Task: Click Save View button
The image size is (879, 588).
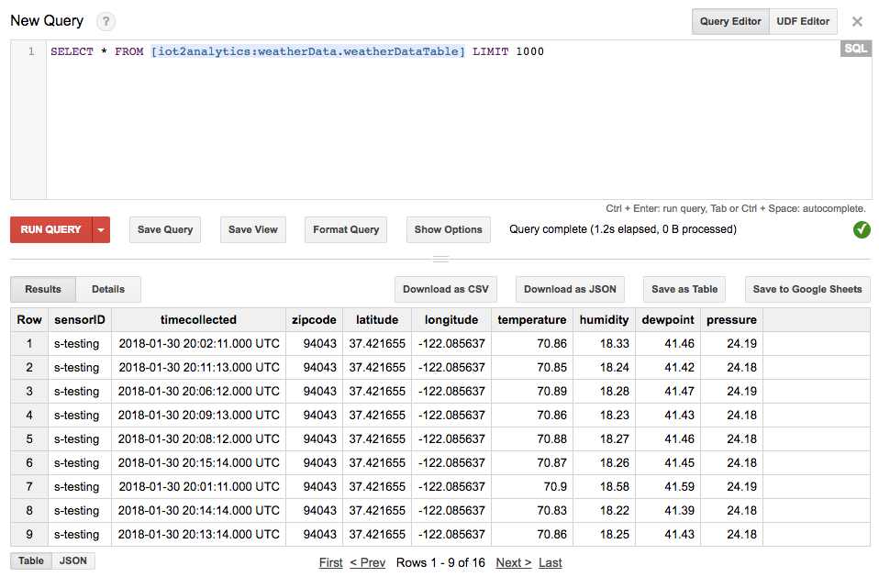Action: [x=253, y=229]
